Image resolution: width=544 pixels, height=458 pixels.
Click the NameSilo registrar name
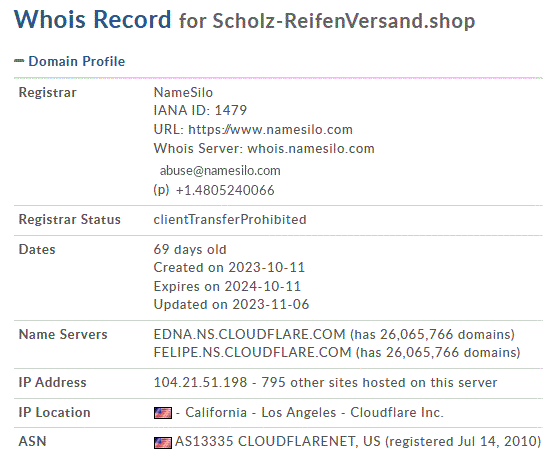183,92
